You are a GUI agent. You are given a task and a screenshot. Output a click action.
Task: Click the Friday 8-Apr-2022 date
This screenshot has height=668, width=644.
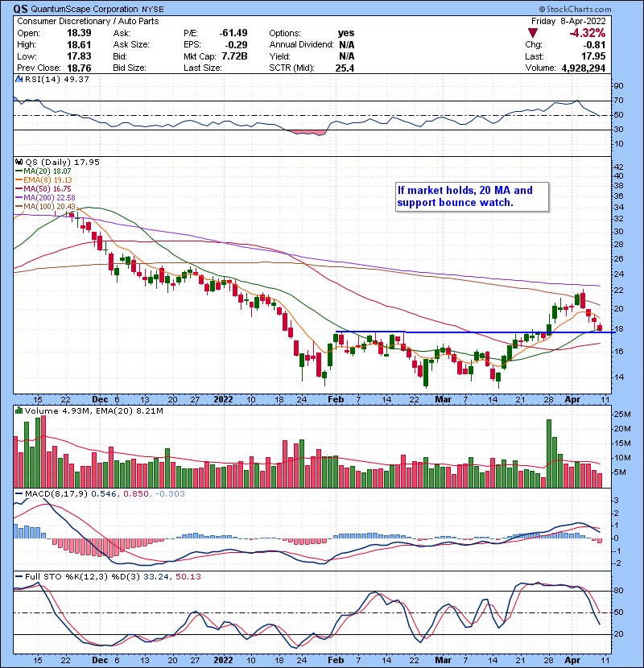[568, 21]
